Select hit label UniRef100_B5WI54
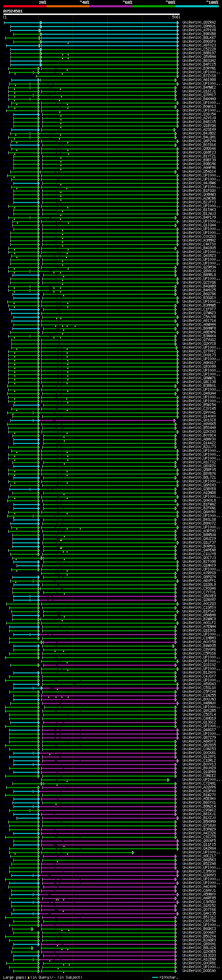This screenshot has height=980, width=222. 199,405
